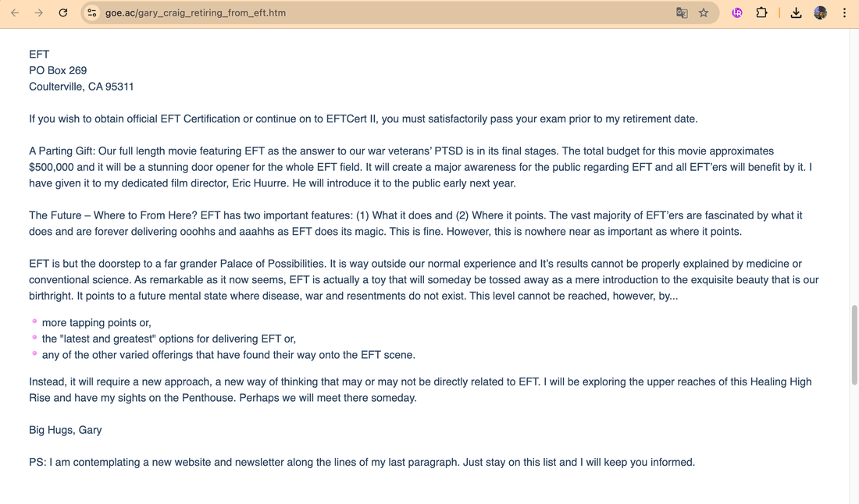
Task: Bookmark this page with the star icon
Action: [x=704, y=12]
